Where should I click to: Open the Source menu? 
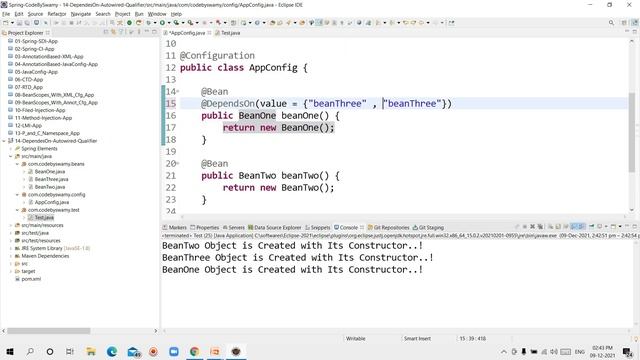[35, 14]
